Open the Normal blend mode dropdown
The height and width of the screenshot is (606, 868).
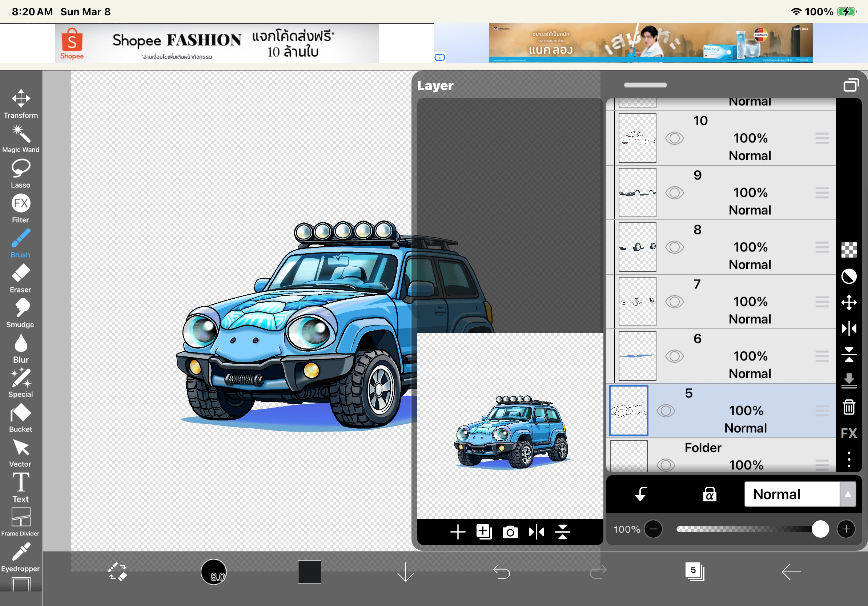[x=792, y=494]
